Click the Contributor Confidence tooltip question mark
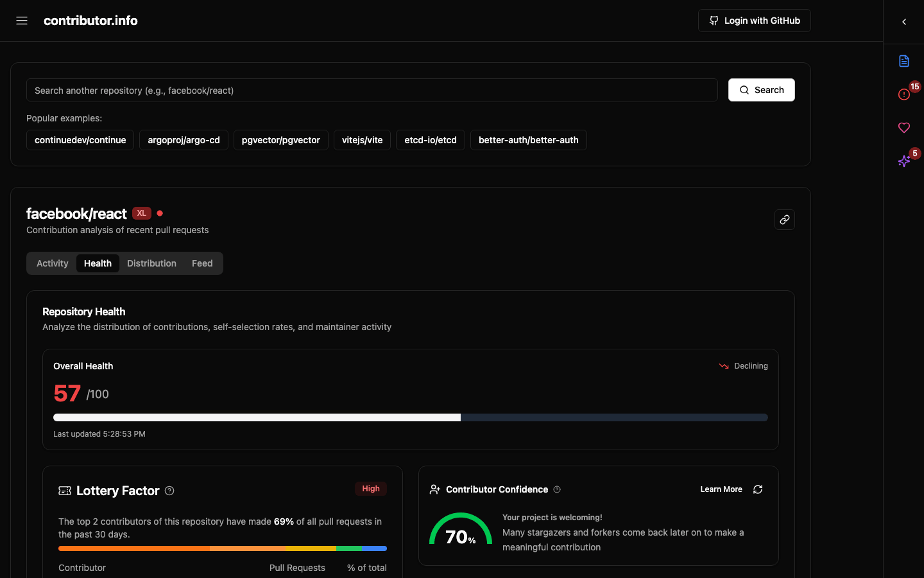This screenshot has width=924, height=578. click(556, 489)
